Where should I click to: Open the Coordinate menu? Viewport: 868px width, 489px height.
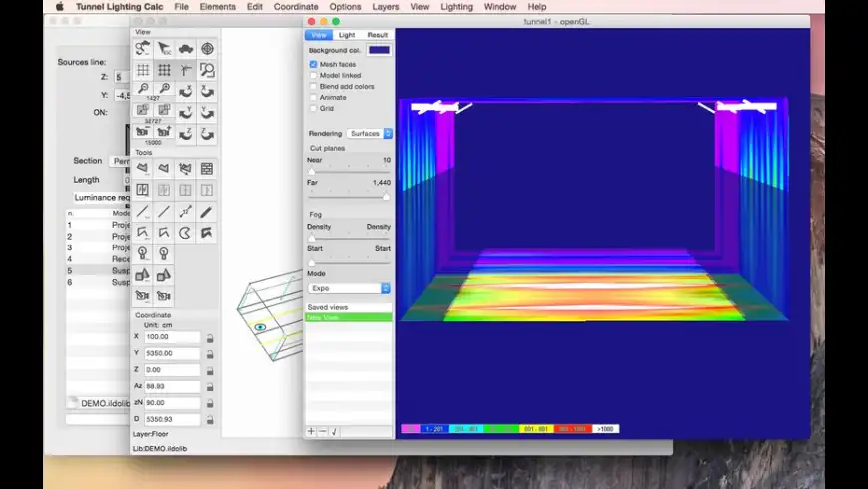[296, 7]
